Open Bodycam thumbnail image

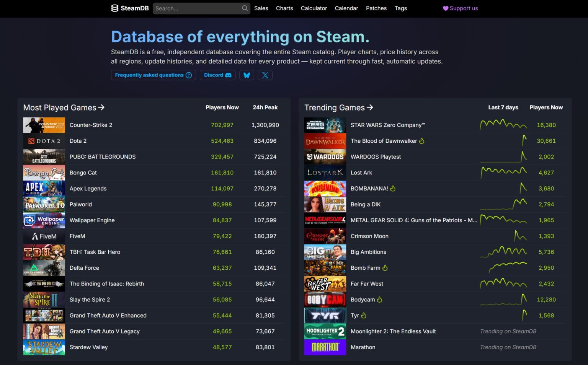pyautogui.click(x=325, y=300)
